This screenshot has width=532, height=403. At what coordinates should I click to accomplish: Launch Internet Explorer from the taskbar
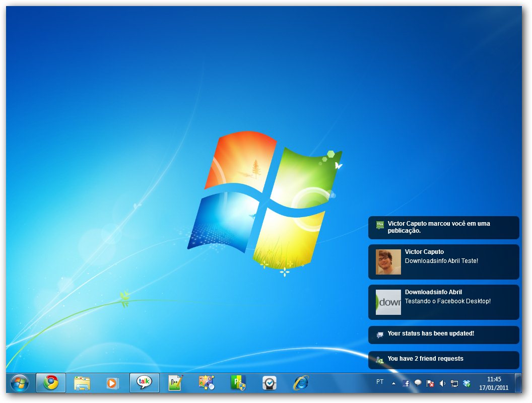[x=301, y=383]
